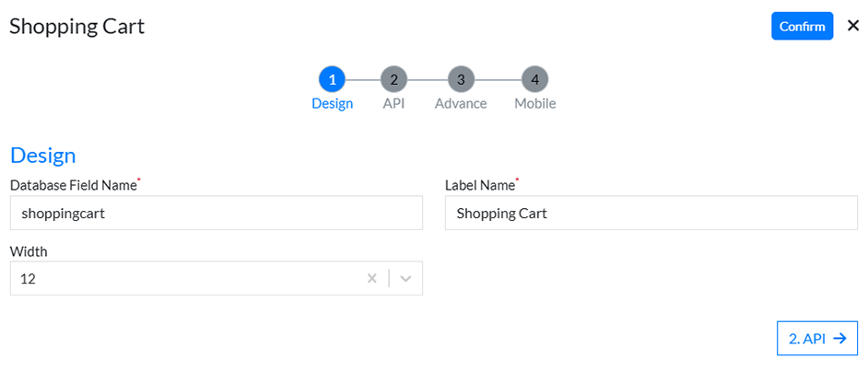Proceed with the 2. API button

816,338
